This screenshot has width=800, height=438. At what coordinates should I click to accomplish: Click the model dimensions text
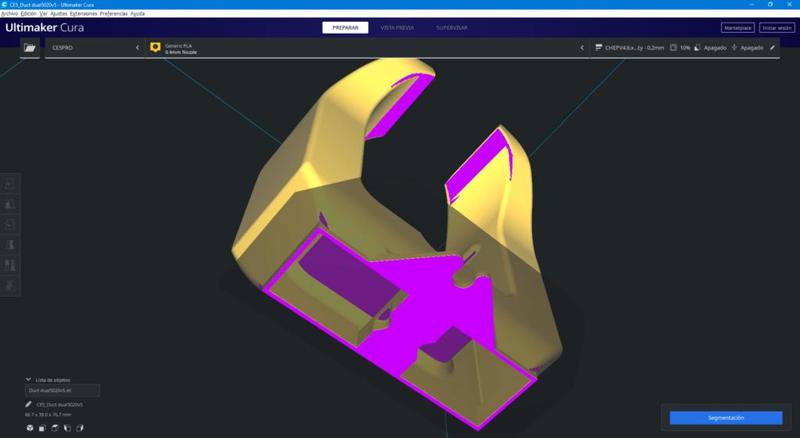[x=48, y=415]
